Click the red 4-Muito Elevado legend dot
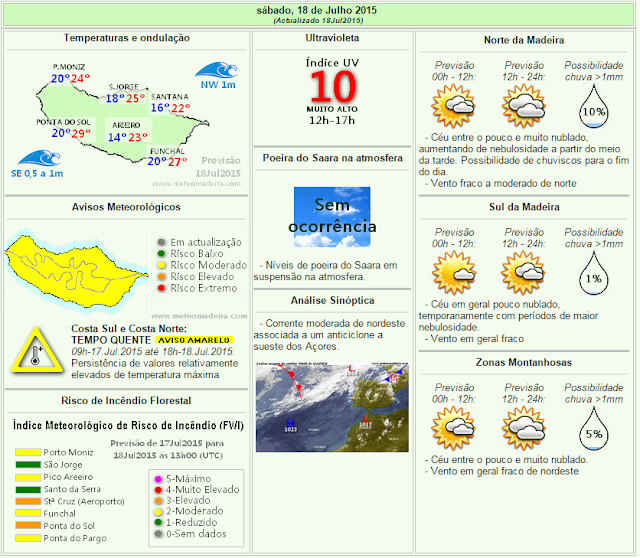 coord(158,489)
